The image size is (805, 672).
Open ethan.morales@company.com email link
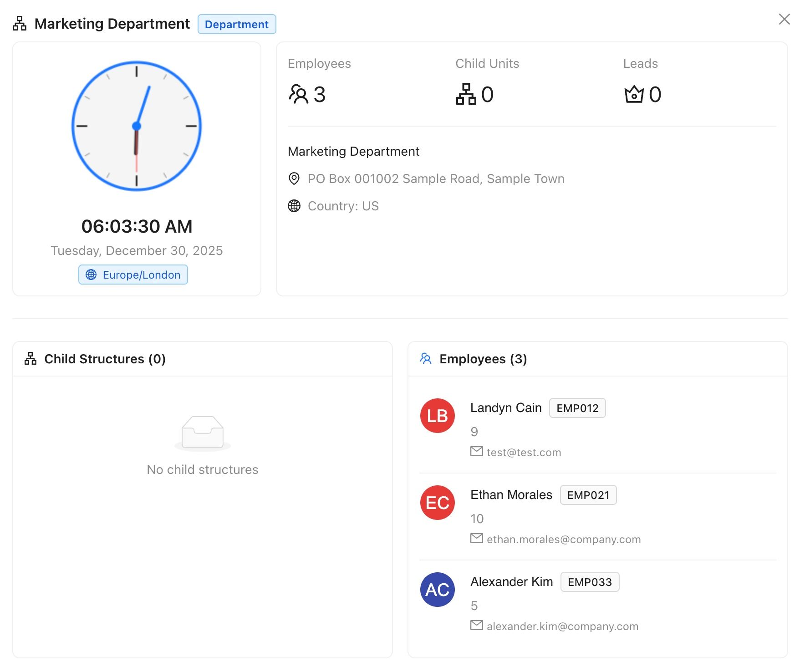tap(563, 539)
